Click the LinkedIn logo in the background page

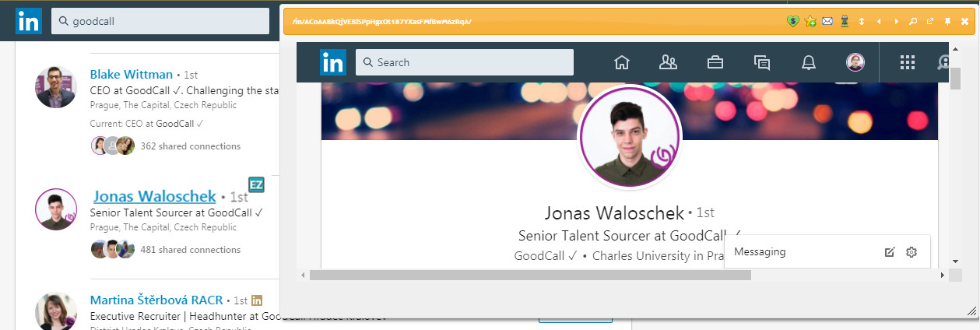pyautogui.click(x=29, y=22)
